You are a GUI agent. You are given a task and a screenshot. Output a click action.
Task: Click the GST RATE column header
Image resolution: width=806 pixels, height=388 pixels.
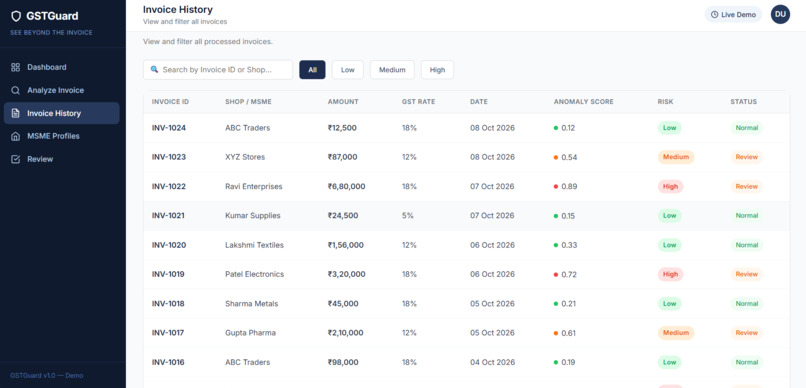click(x=418, y=102)
